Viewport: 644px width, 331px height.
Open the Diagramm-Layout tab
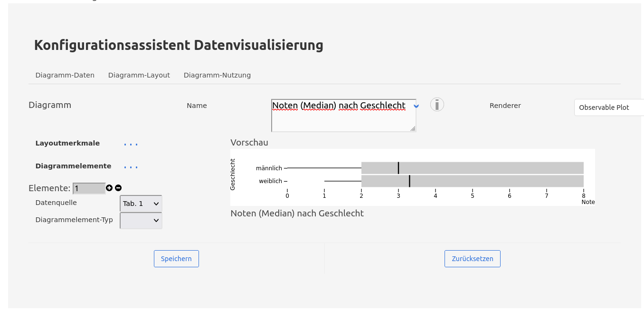[x=139, y=75]
